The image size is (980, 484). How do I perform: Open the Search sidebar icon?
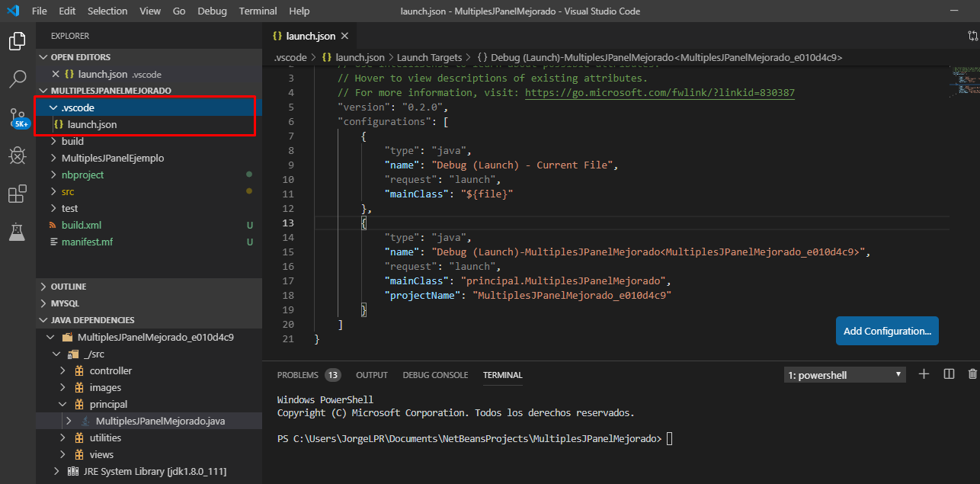point(17,79)
